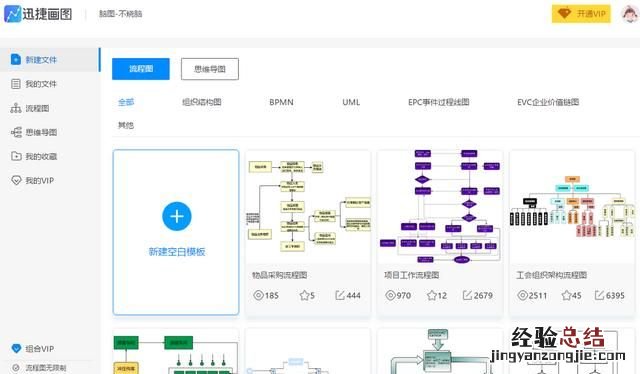Click the use-template icon on 项目工作流程图
Viewport: 640px width, 374px height.
tap(467, 295)
